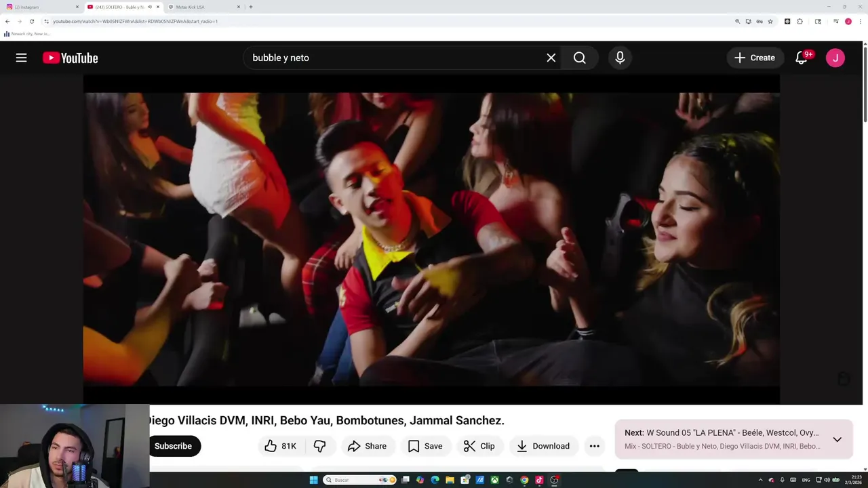Mute tab via the speaker icon
Screen dimensions: 868x488
(149, 7)
